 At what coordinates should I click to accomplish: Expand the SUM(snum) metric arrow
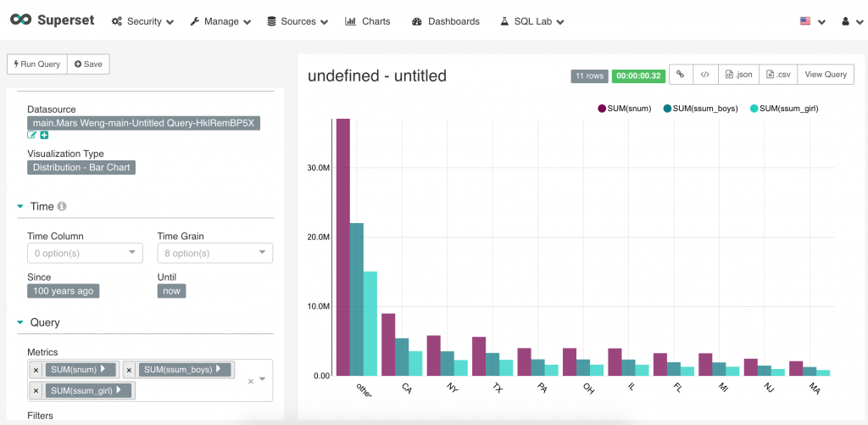point(103,369)
